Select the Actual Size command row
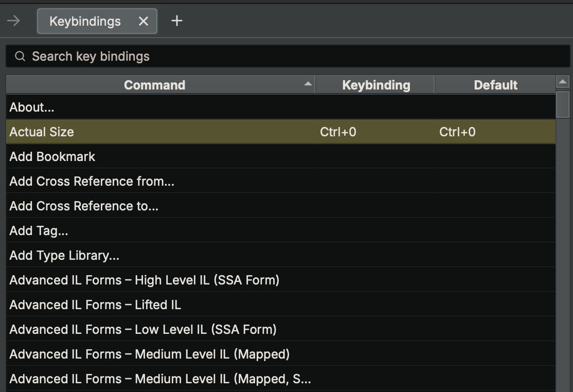The height and width of the screenshot is (392, 573). tap(281, 132)
